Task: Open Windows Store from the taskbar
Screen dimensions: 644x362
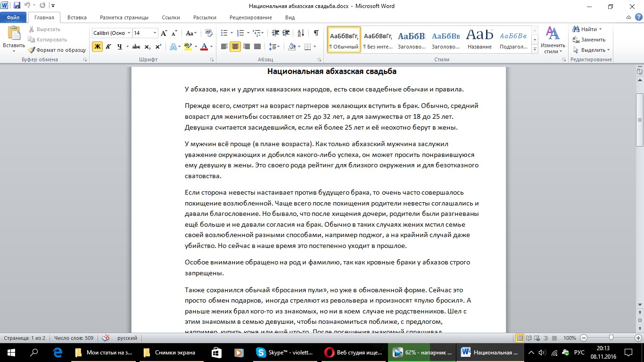Action: coord(216,352)
